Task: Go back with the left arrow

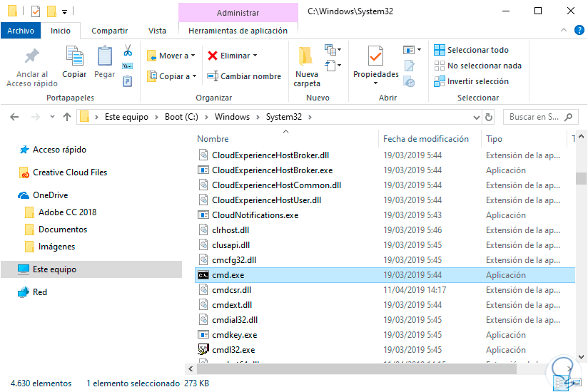Action: [x=14, y=117]
